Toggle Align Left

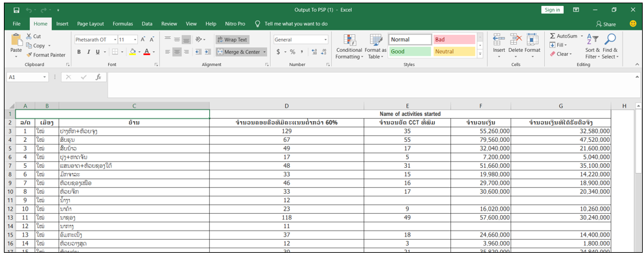click(168, 52)
